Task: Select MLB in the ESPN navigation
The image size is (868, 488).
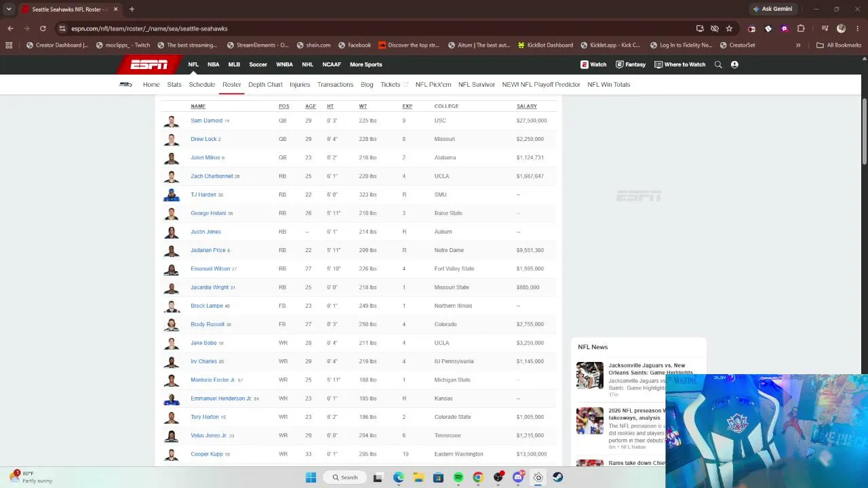Action: coord(234,64)
